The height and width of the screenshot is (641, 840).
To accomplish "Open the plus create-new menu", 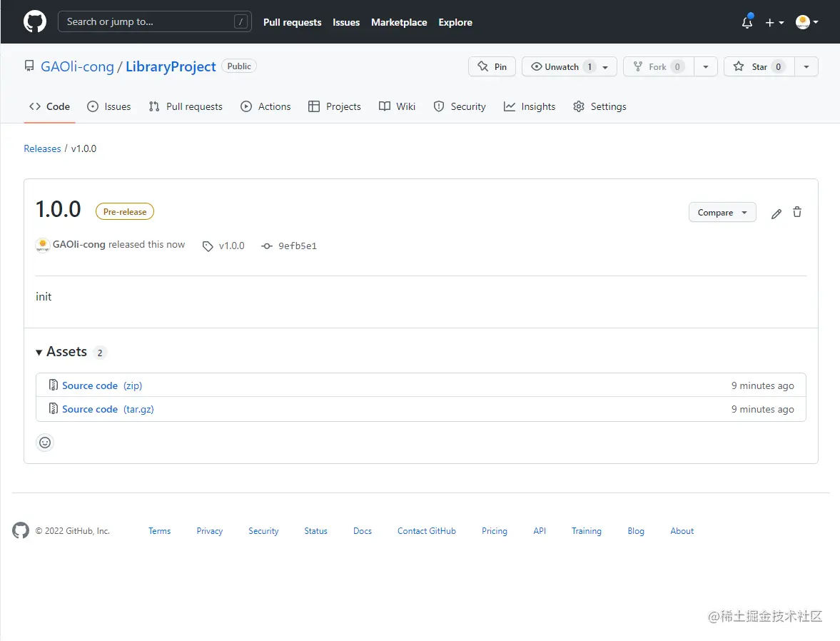I will coord(774,22).
